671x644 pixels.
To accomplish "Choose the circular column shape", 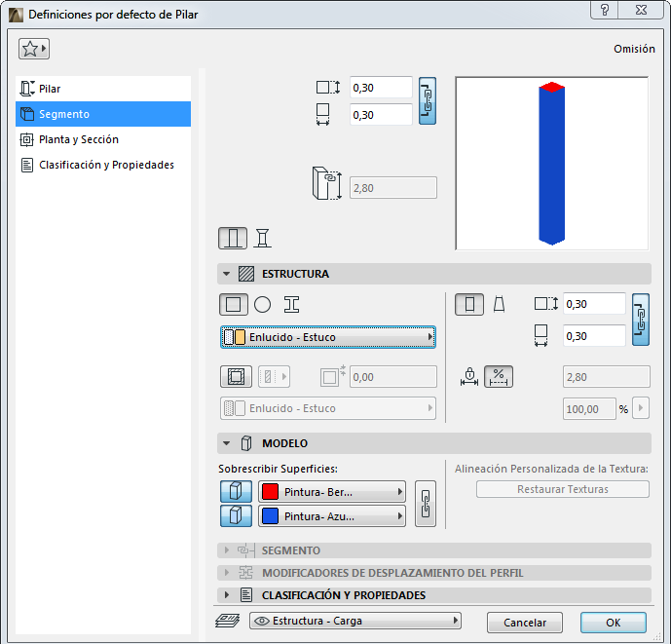I will pyautogui.click(x=262, y=304).
